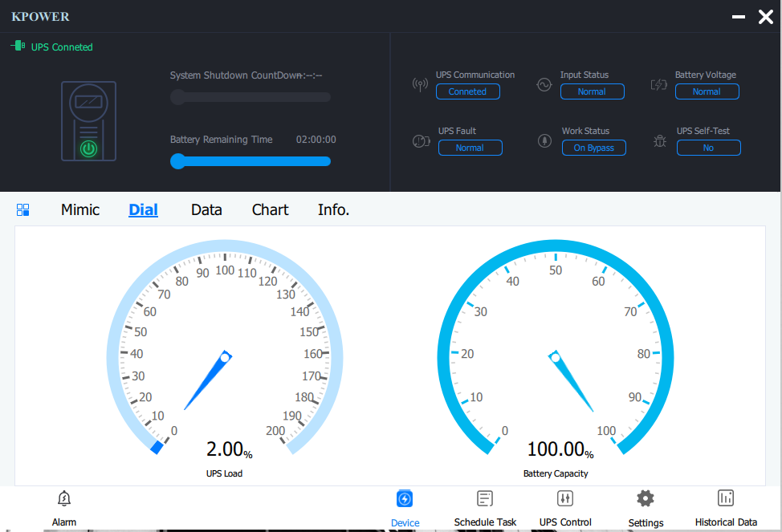This screenshot has height=532, width=782.
Task: Click the KPOWER application title
Action: (40, 17)
